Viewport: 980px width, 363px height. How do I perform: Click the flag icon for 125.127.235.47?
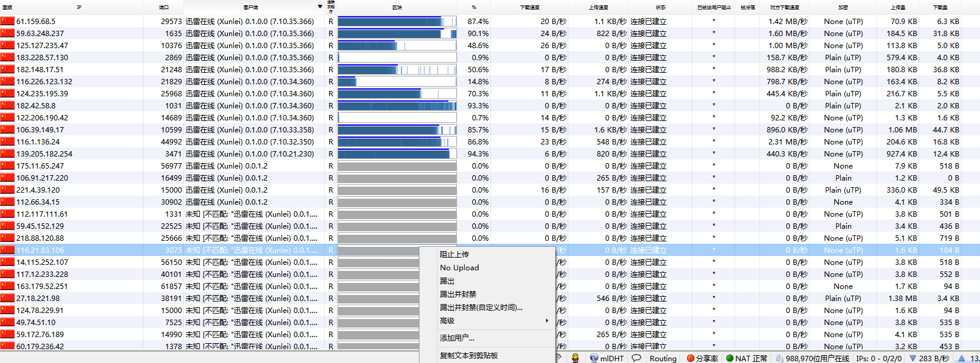7,45
